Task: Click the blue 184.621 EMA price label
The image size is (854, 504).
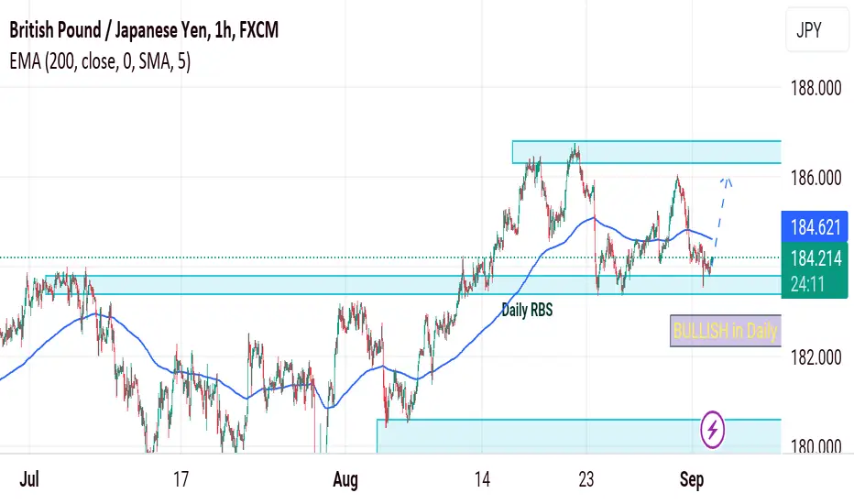Action: [815, 226]
